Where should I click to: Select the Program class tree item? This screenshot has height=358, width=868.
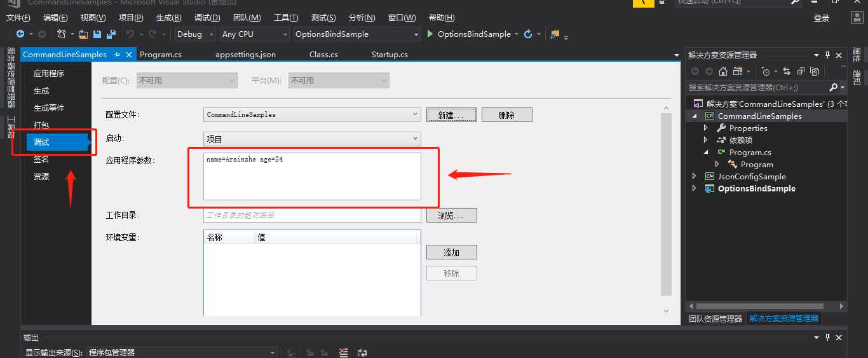click(756, 164)
